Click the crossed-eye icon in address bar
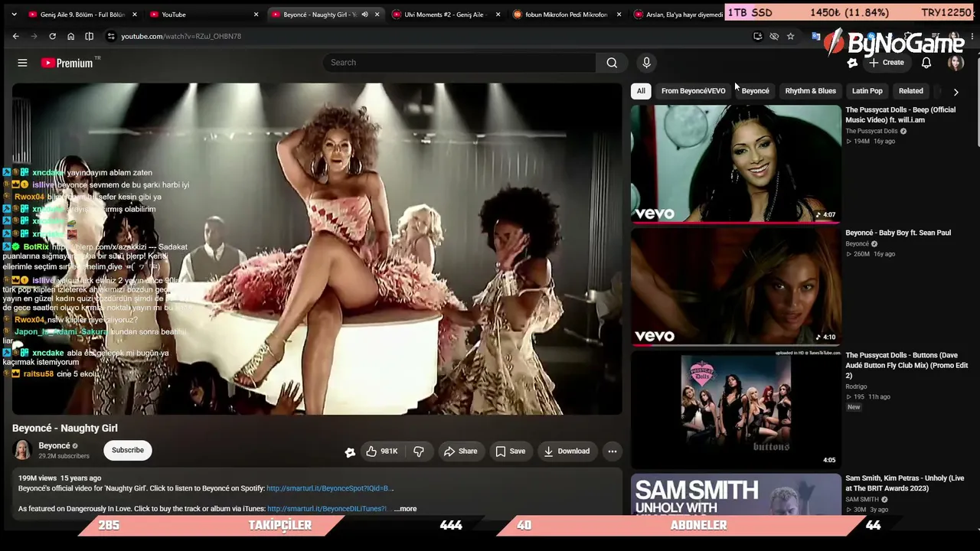The height and width of the screenshot is (551, 980). pos(774,36)
